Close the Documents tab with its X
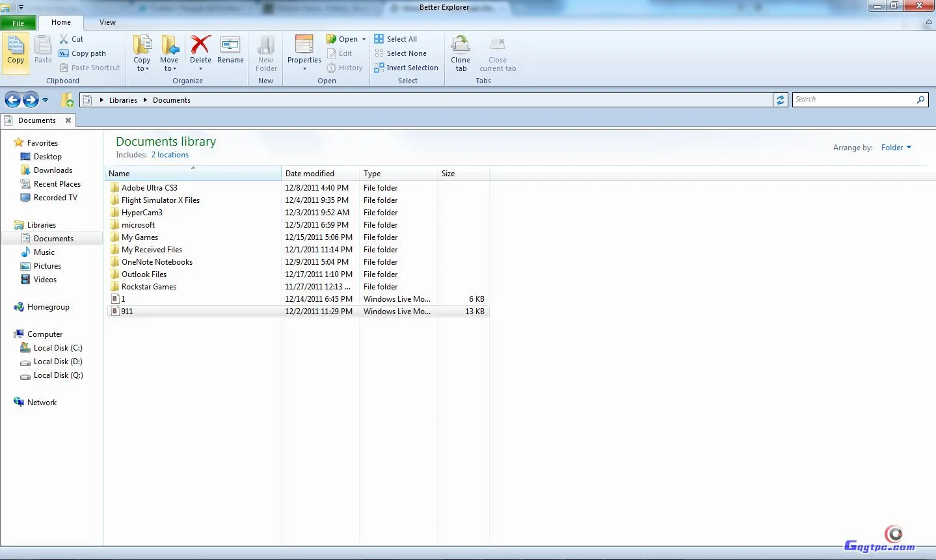This screenshot has height=560, width=936. pos(68,120)
